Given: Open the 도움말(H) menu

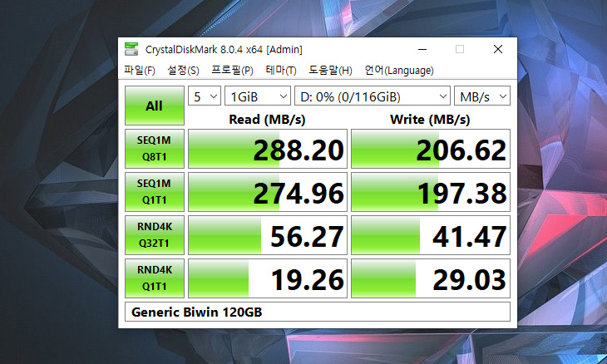Looking at the screenshot, I should pos(330,71).
